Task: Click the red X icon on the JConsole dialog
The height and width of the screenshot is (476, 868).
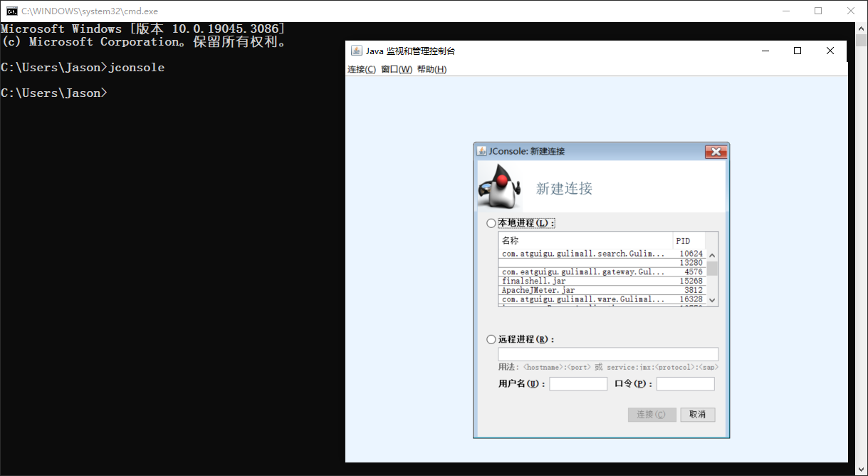Action: pos(716,151)
